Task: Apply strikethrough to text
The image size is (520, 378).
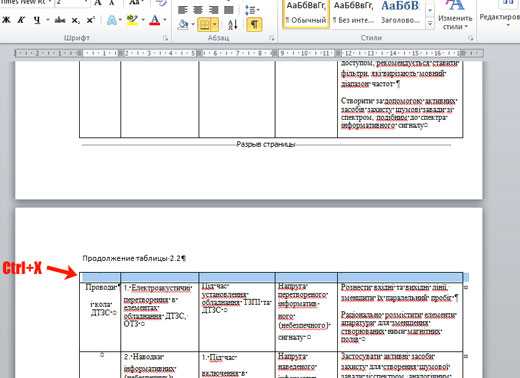Action: 60,20
